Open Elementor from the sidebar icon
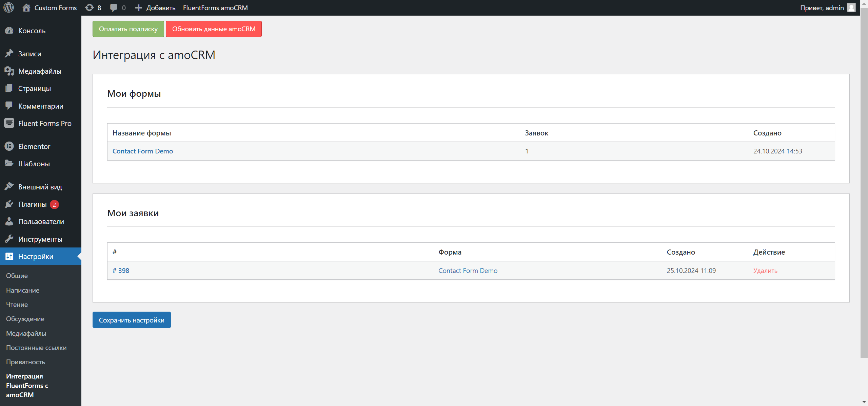Image resolution: width=868 pixels, height=406 pixels. (x=9, y=146)
